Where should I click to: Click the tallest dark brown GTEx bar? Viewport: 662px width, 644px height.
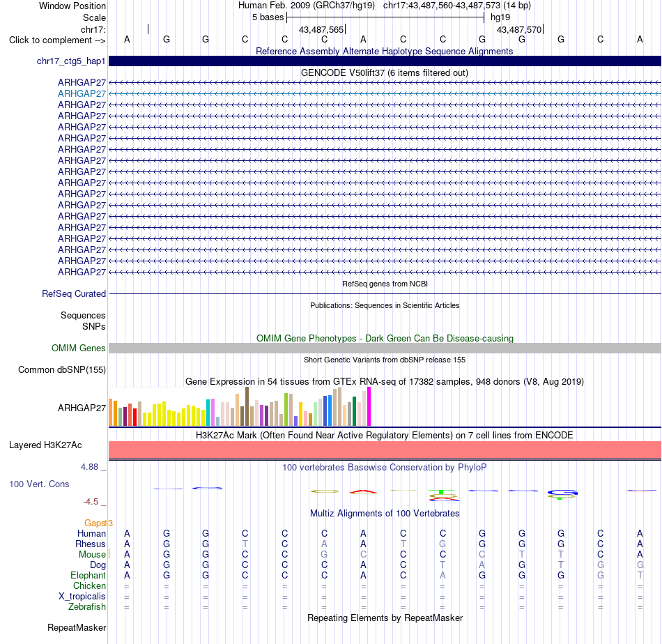247,406
